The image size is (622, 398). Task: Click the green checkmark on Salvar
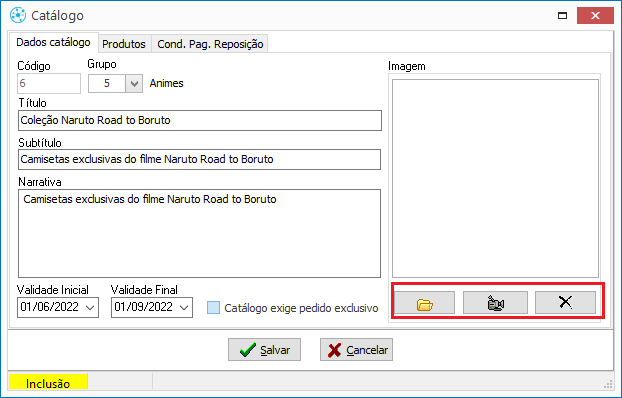coord(248,350)
